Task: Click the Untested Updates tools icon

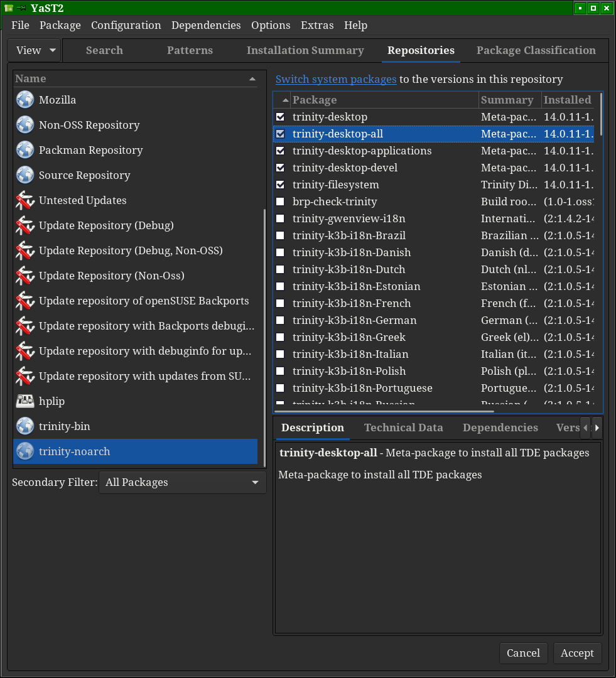Action: coord(25,200)
